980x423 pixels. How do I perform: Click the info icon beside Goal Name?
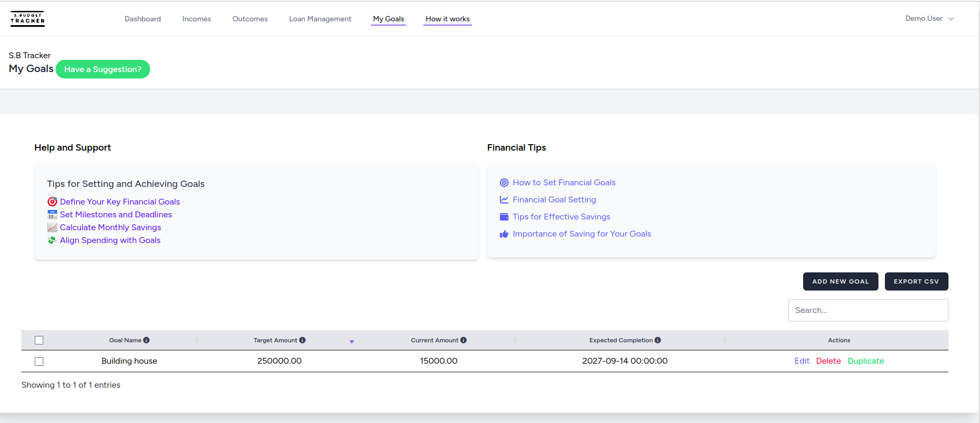(x=146, y=340)
